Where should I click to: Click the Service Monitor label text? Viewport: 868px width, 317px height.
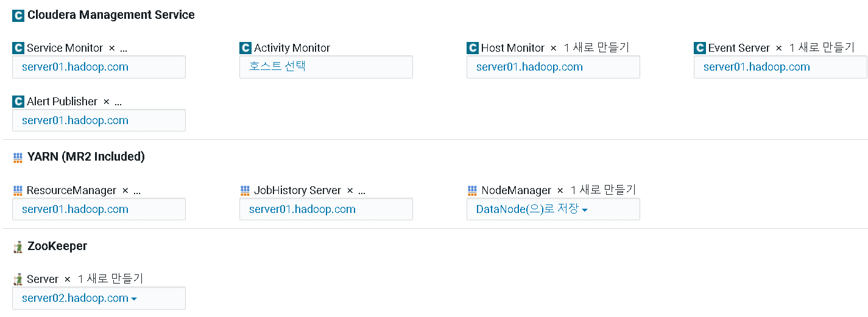(65, 48)
